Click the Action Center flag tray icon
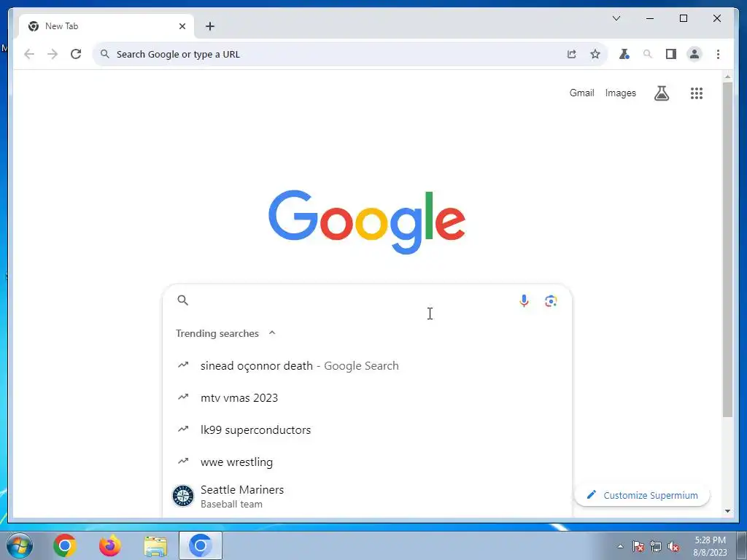 pyautogui.click(x=638, y=547)
